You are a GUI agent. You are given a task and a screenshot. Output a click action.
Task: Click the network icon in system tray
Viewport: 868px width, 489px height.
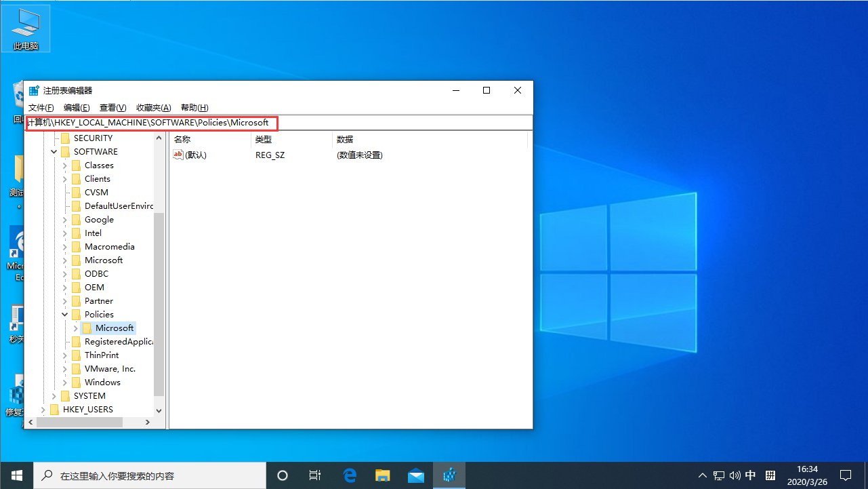click(718, 475)
